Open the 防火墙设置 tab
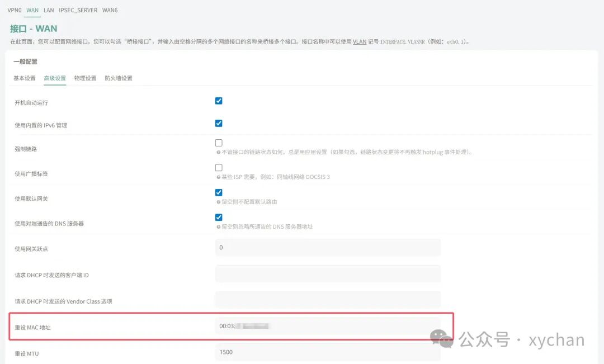Image resolution: width=604 pixels, height=364 pixels. coord(118,78)
